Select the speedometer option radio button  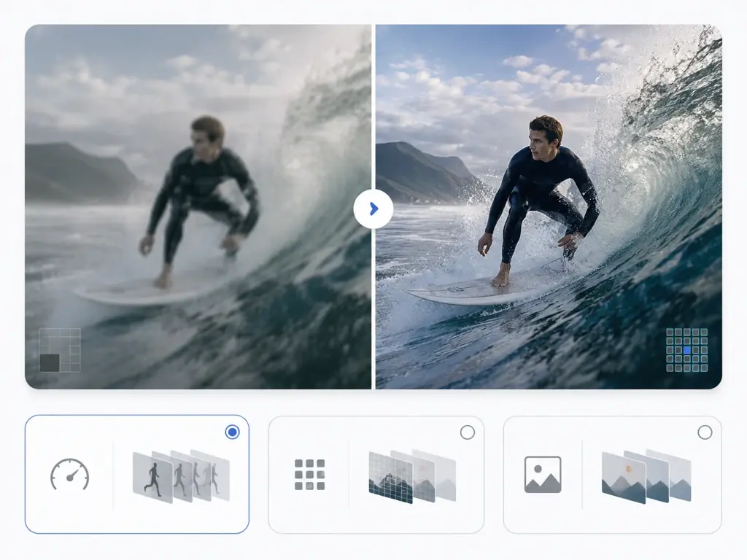tap(232, 432)
